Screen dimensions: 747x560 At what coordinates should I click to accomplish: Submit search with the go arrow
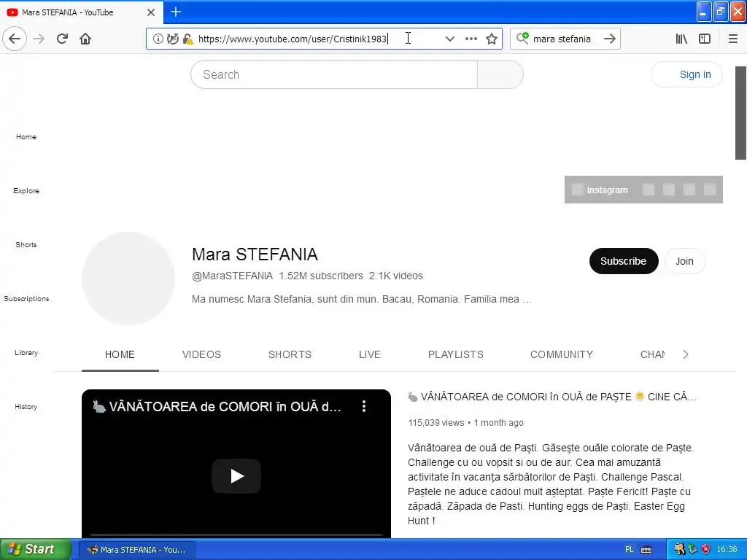(610, 39)
